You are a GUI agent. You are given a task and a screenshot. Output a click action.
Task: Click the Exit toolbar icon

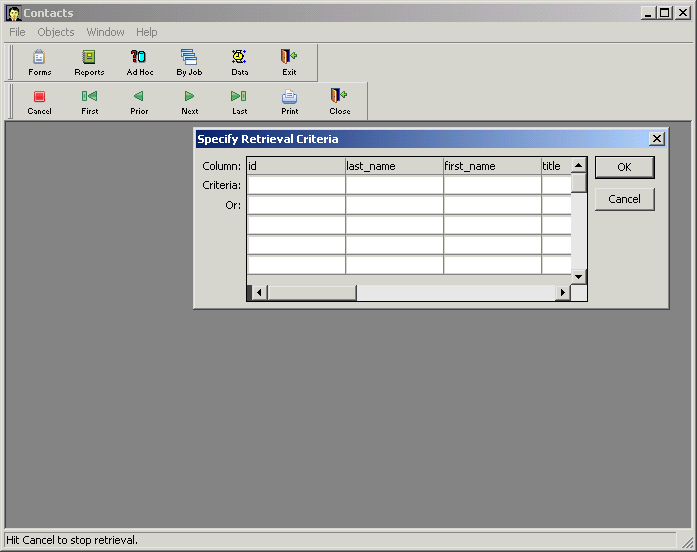click(289, 63)
